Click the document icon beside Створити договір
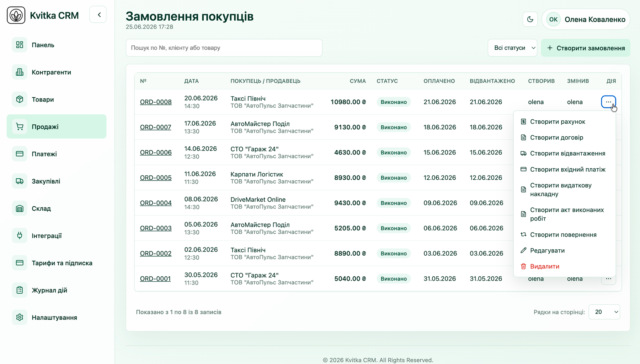Screen dimensions: 640x364 coord(523,137)
